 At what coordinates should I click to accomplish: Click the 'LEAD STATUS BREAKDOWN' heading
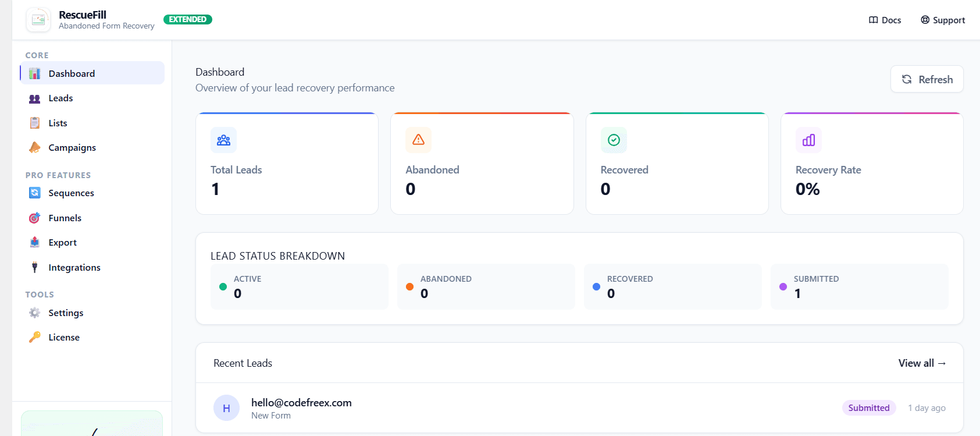click(x=277, y=256)
